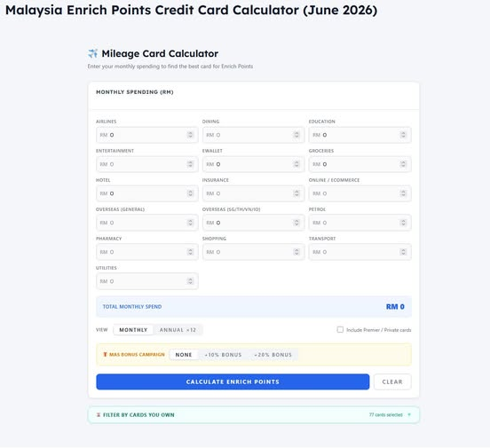Click the stepper arrows in the Education field
The width and height of the screenshot is (490, 448).
[x=403, y=135]
